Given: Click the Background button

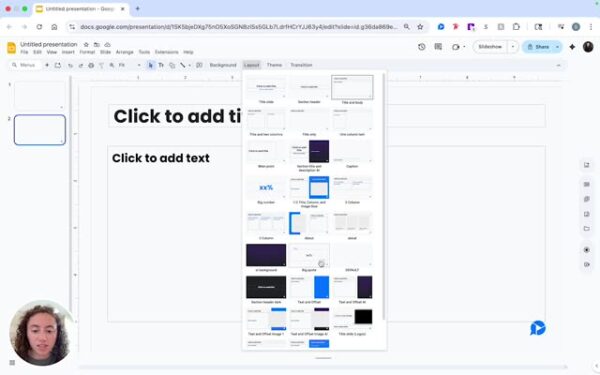Looking at the screenshot, I should pos(223,65).
